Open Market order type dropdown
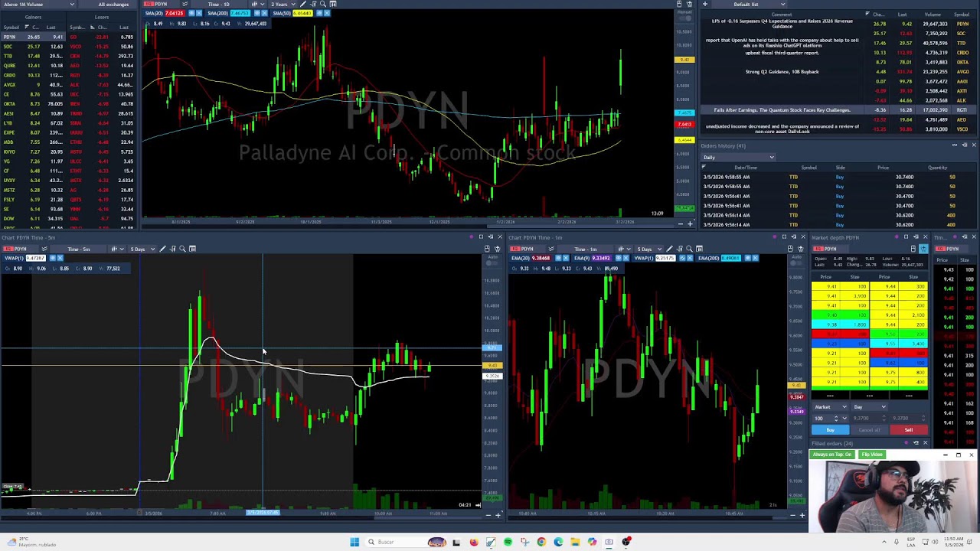This screenshot has height=551, width=980. pos(830,407)
